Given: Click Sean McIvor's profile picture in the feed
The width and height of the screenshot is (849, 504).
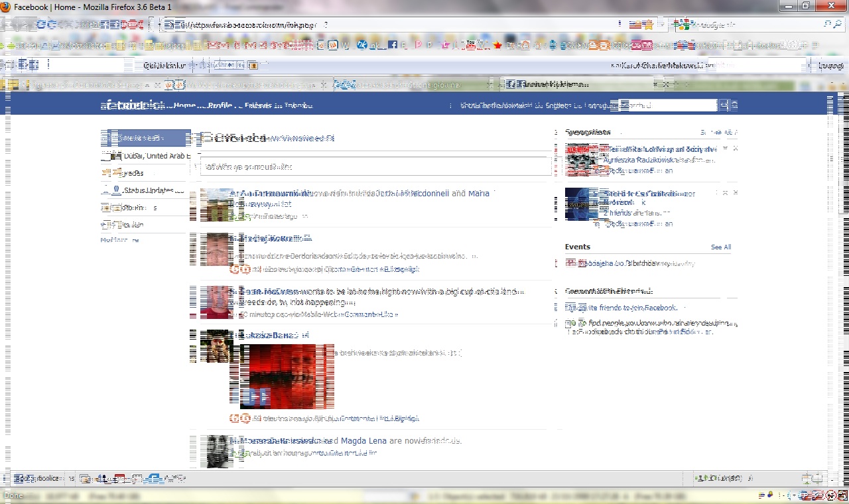Looking at the screenshot, I should [217, 302].
